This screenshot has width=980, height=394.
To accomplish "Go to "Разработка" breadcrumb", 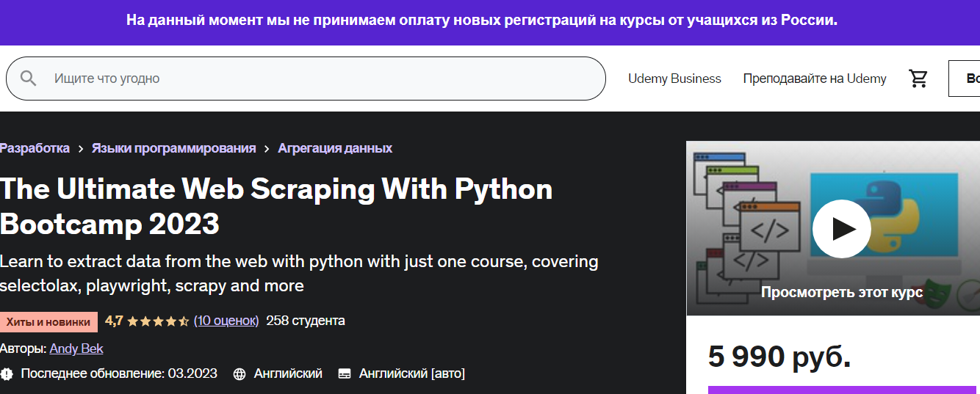I will [x=35, y=148].
